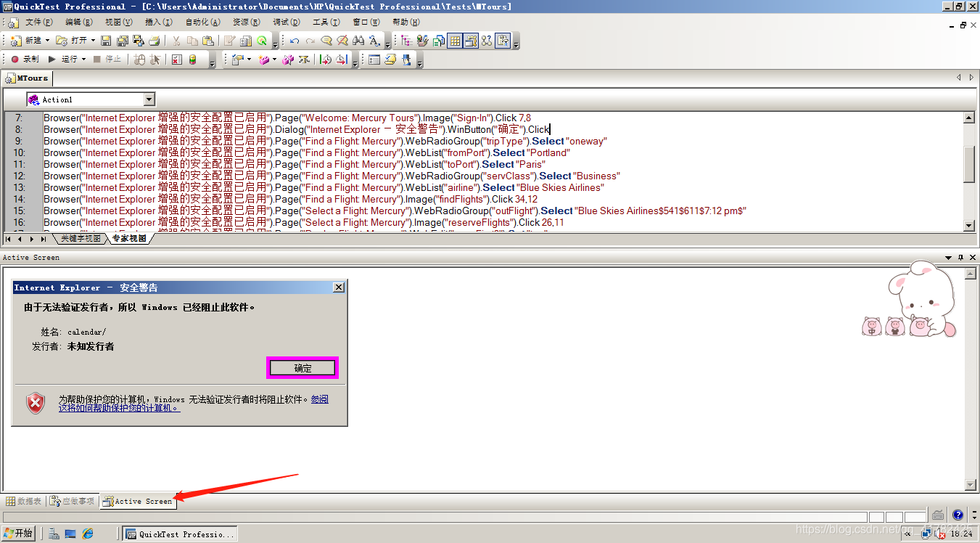Click the Active Screen scroll down arrow

(971, 484)
